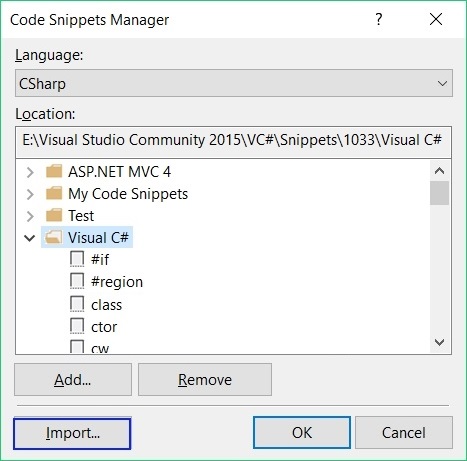Screen dimensions: 467x461
Task: Select the Test folder icon
Action: (x=54, y=216)
